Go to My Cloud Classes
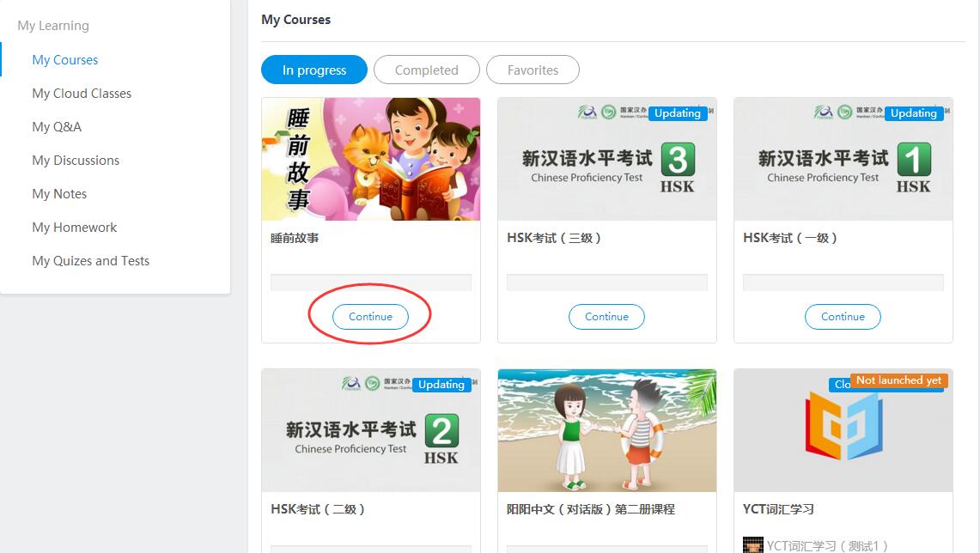Image resolution: width=980 pixels, height=553 pixels. (x=82, y=94)
